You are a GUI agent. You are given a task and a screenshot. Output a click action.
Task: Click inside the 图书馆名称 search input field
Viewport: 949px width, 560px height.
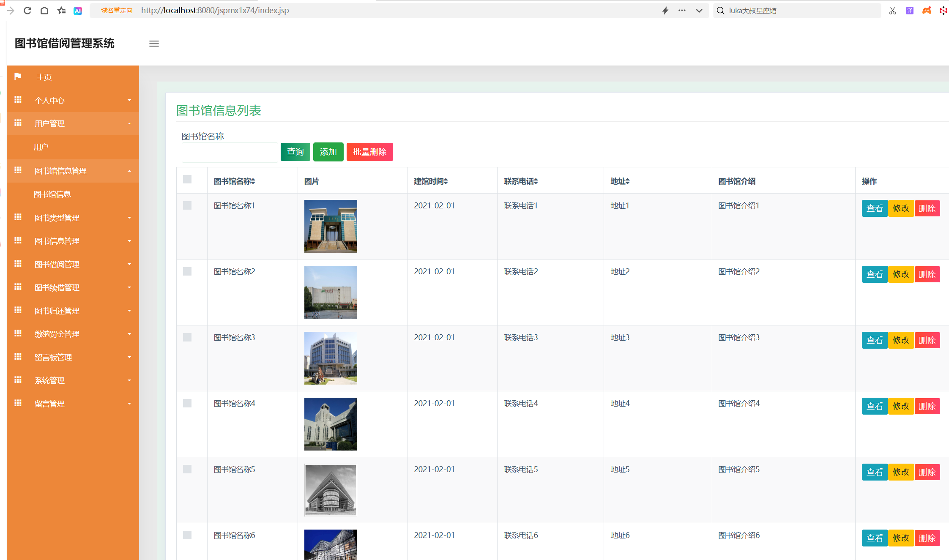230,152
